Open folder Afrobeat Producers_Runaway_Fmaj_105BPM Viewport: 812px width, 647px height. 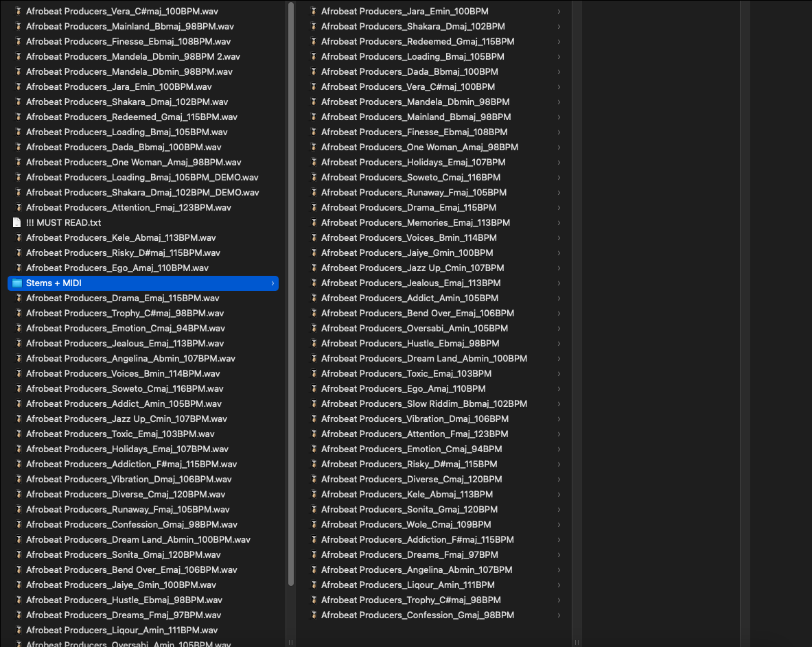(414, 192)
